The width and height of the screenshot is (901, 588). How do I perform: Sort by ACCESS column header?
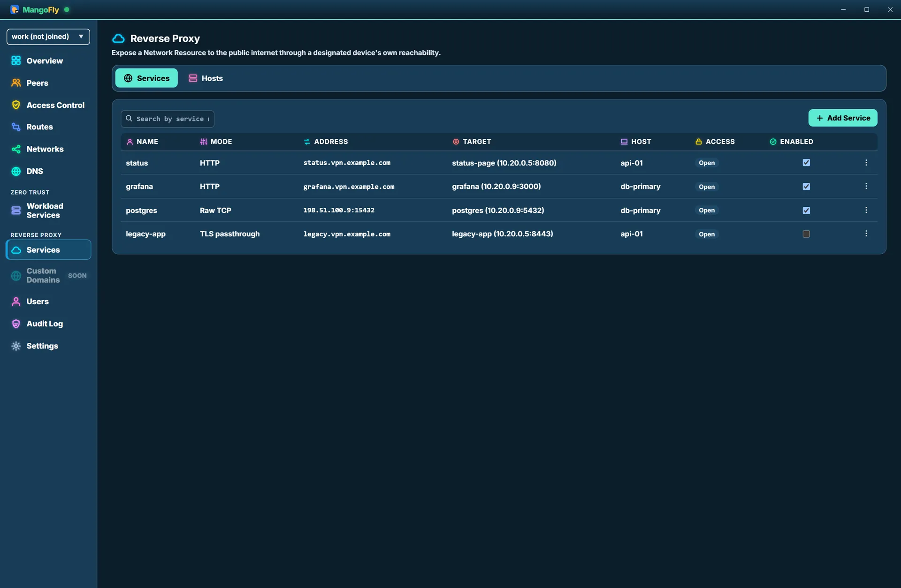(x=715, y=142)
